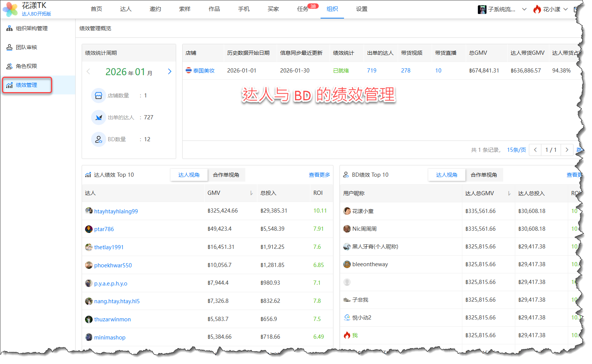Switch 达人绩效 Top 10 to 合作单视角
Screen dimensions: 592x364
[226, 175]
